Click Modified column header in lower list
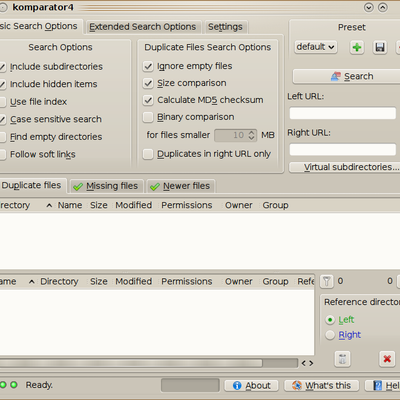The width and height of the screenshot is (400, 400). (x=134, y=282)
